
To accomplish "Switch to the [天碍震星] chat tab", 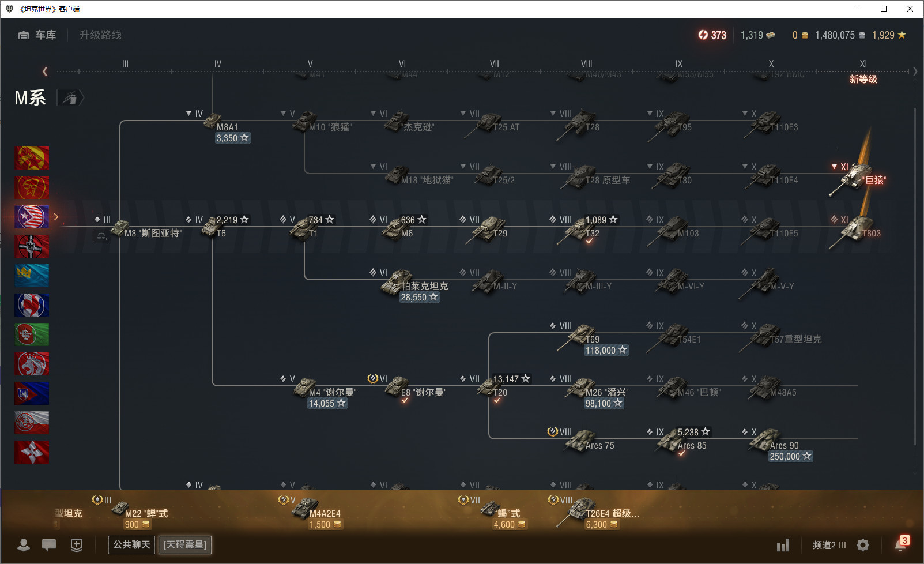I will click(x=184, y=545).
